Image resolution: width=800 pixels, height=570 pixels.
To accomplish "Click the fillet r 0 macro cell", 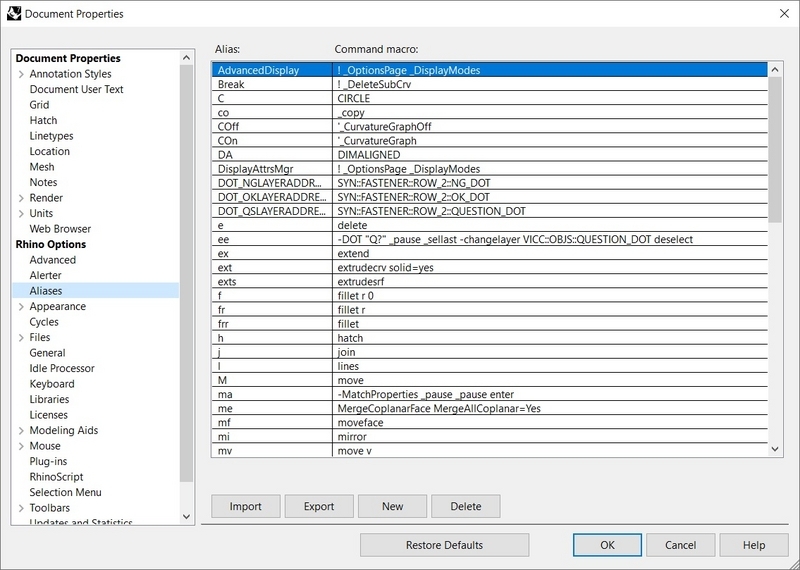I will (550, 296).
